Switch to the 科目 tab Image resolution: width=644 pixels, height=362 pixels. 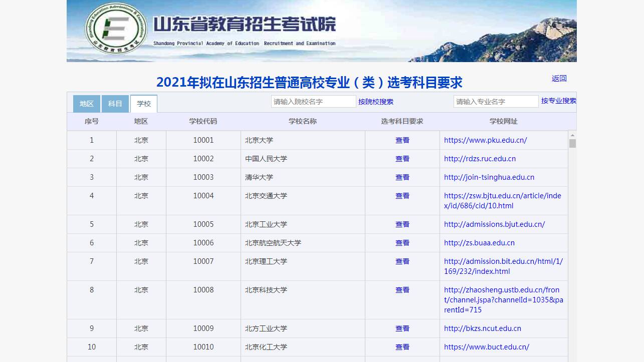(115, 104)
